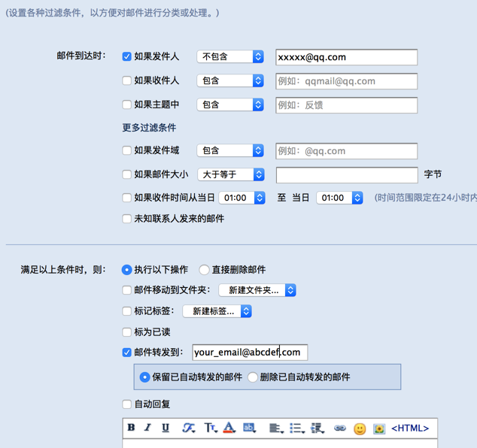Open sender 不包含 match dropdown

pyautogui.click(x=230, y=56)
